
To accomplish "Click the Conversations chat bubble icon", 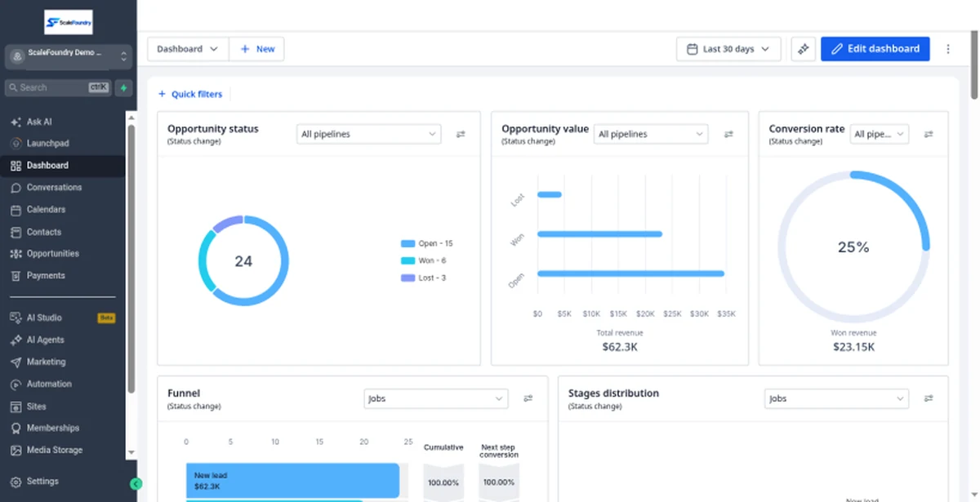I will (16, 188).
